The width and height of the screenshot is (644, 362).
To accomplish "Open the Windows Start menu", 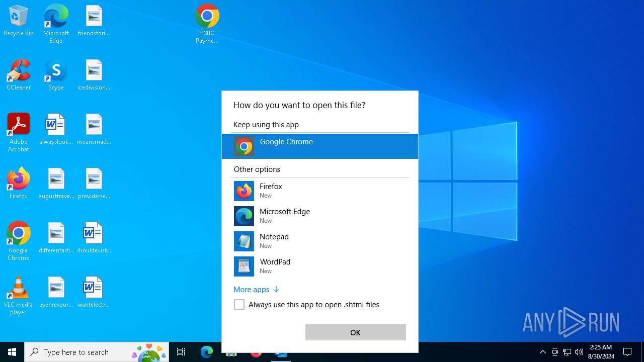I will click(12, 352).
